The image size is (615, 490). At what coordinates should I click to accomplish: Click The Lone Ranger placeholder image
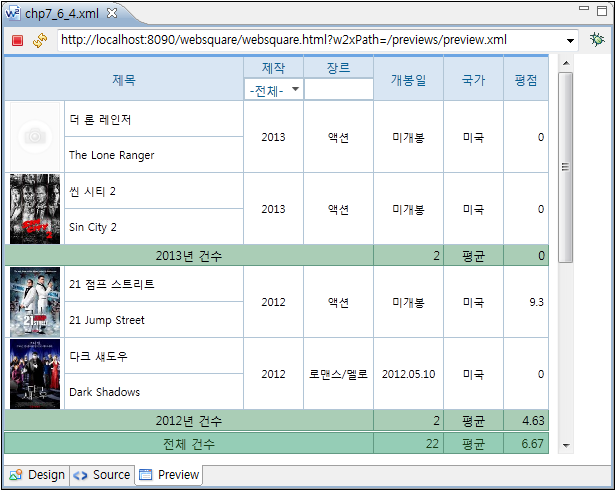point(34,137)
